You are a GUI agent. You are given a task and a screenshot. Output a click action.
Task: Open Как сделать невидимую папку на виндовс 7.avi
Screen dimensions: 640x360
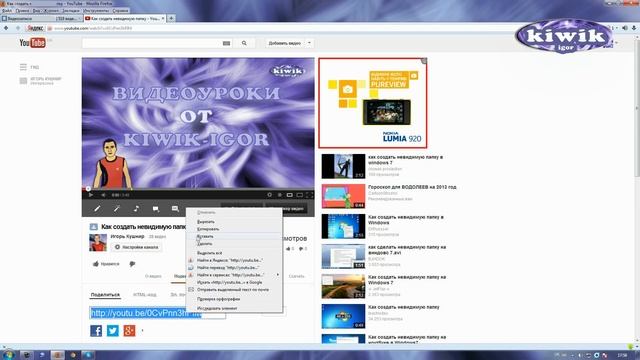407,250
